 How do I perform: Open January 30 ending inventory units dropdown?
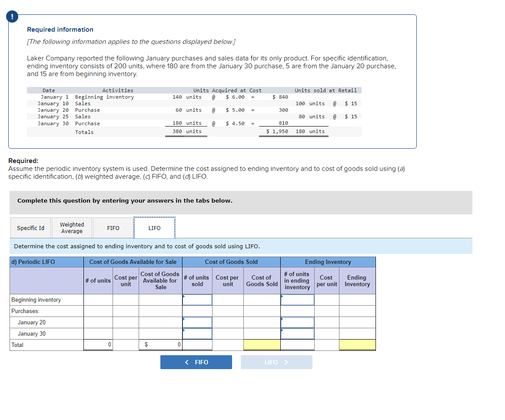[x=297, y=333]
